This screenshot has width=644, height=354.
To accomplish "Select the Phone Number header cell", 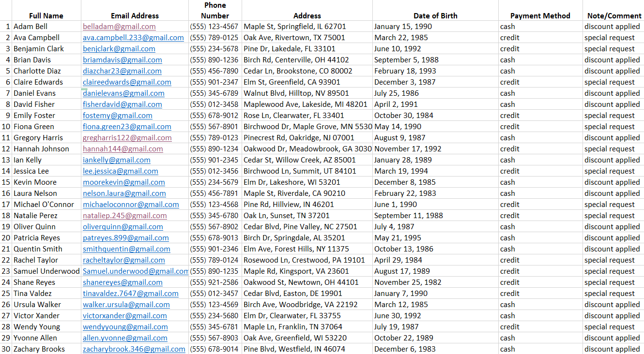I will coord(215,11).
